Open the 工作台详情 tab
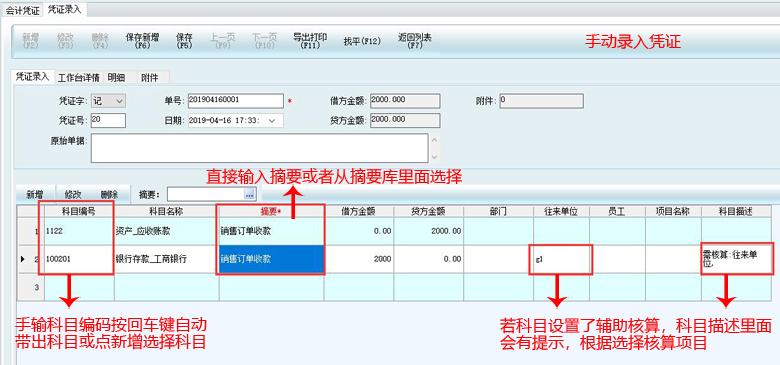The image size is (780, 365). pos(79,77)
